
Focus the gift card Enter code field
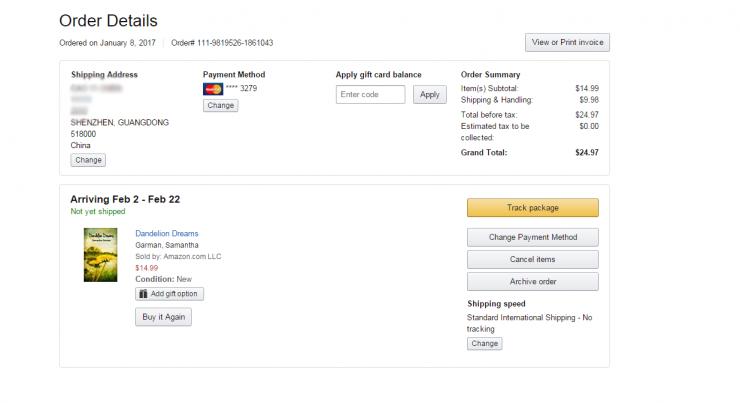(370, 94)
